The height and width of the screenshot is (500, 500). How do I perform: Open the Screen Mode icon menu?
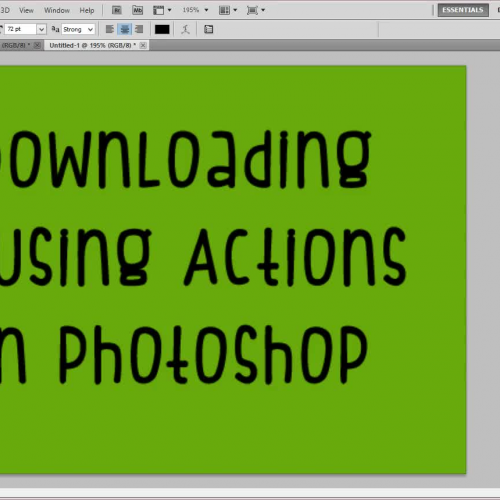[252, 10]
